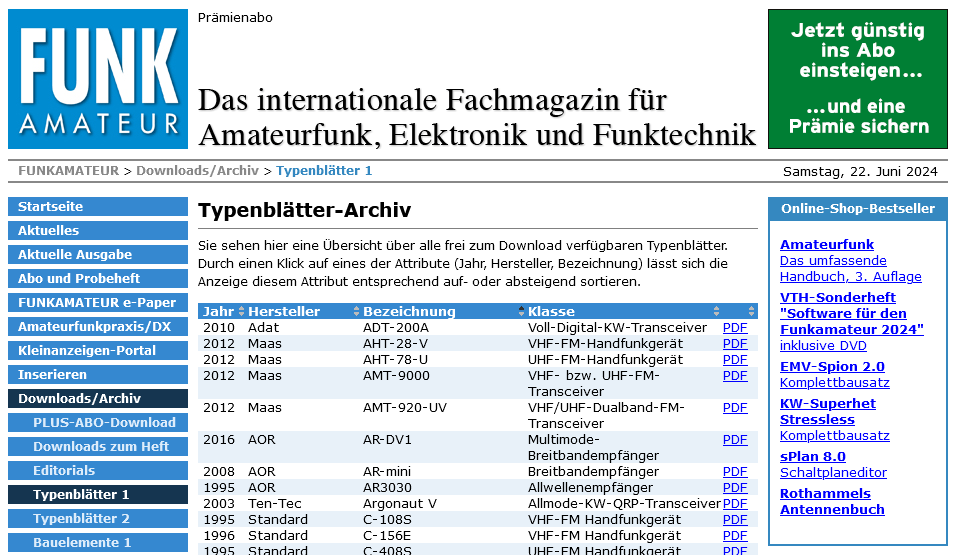
Task: Open FUNKAMATEUR e-Paper menu item
Action: [x=98, y=302]
